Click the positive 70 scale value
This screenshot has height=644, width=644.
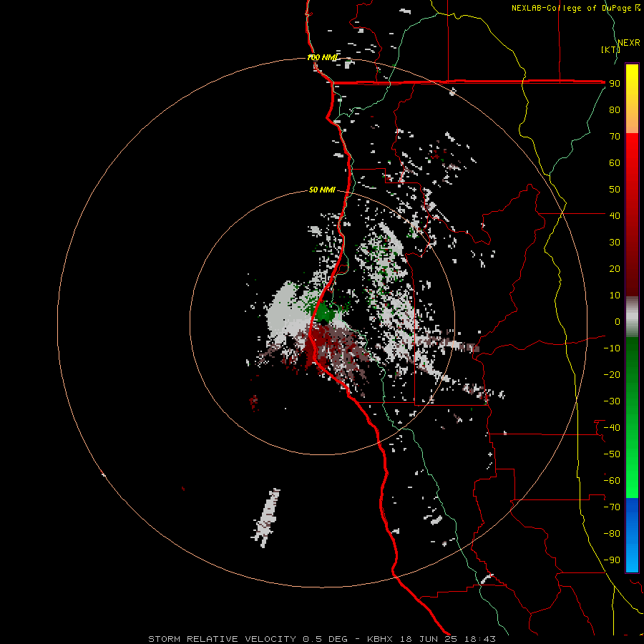coord(615,137)
